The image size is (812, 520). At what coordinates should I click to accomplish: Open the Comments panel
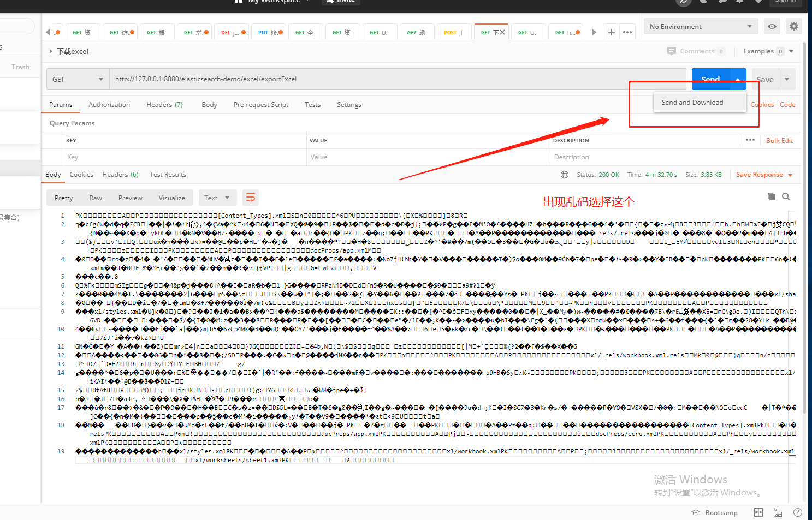(x=696, y=51)
